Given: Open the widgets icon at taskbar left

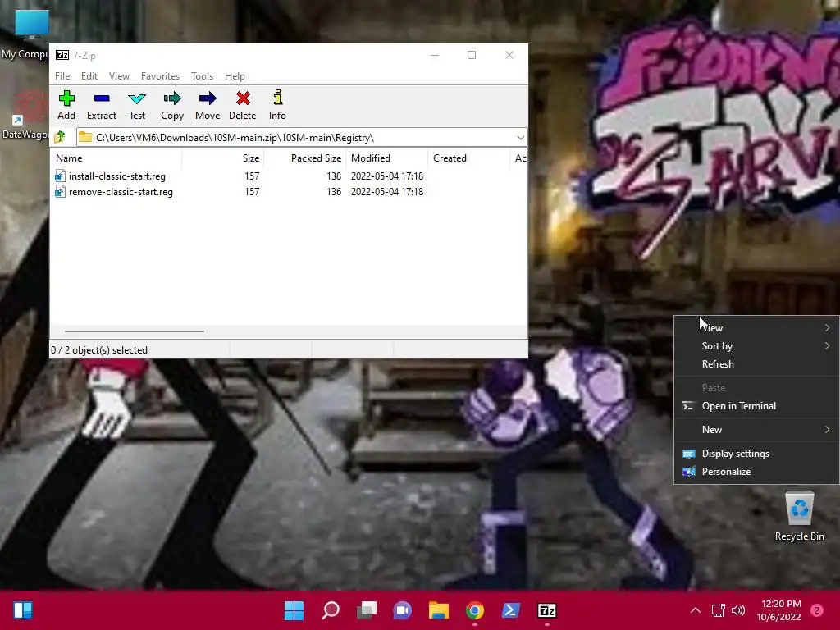Looking at the screenshot, I should [x=22, y=610].
